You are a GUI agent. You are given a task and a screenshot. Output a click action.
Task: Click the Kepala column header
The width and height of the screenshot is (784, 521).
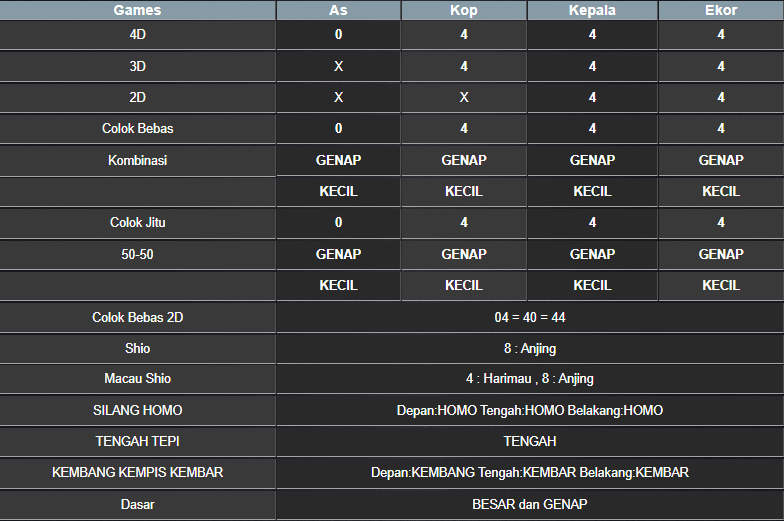tap(592, 10)
